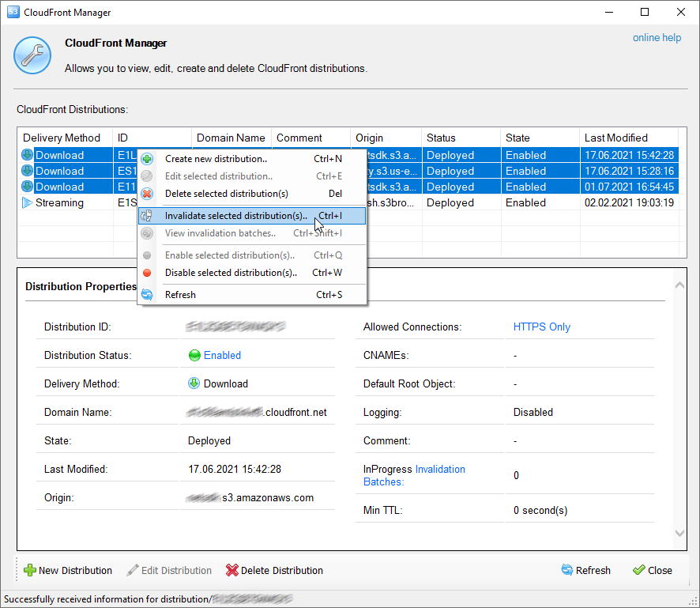The image size is (700, 608).
Task: Sort by State column header
Action: tap(540, 138)
